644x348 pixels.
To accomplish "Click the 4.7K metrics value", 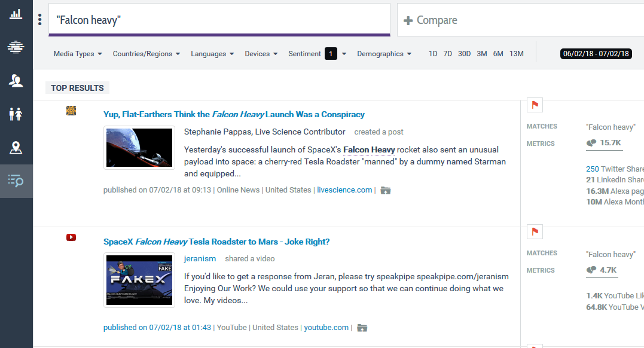I will [x=608, y=270].
